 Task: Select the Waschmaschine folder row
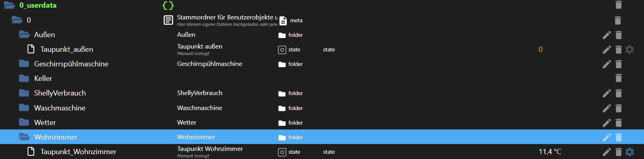(322, 108)
